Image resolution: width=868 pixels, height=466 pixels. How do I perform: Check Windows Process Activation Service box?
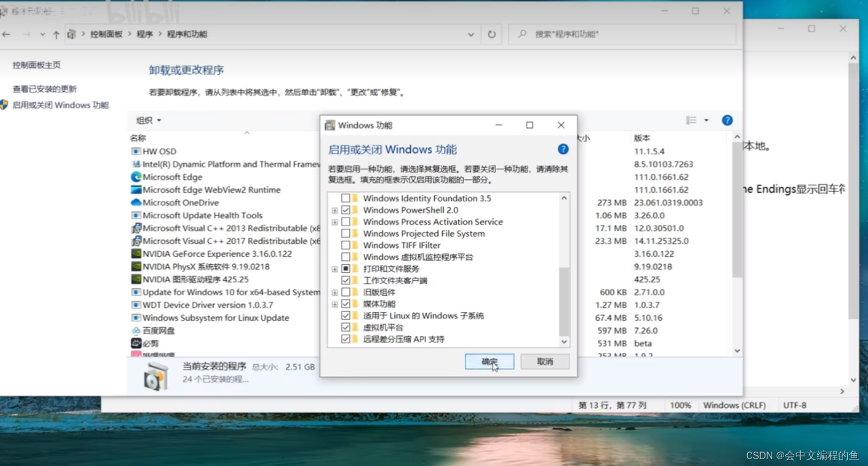point(346,222)
